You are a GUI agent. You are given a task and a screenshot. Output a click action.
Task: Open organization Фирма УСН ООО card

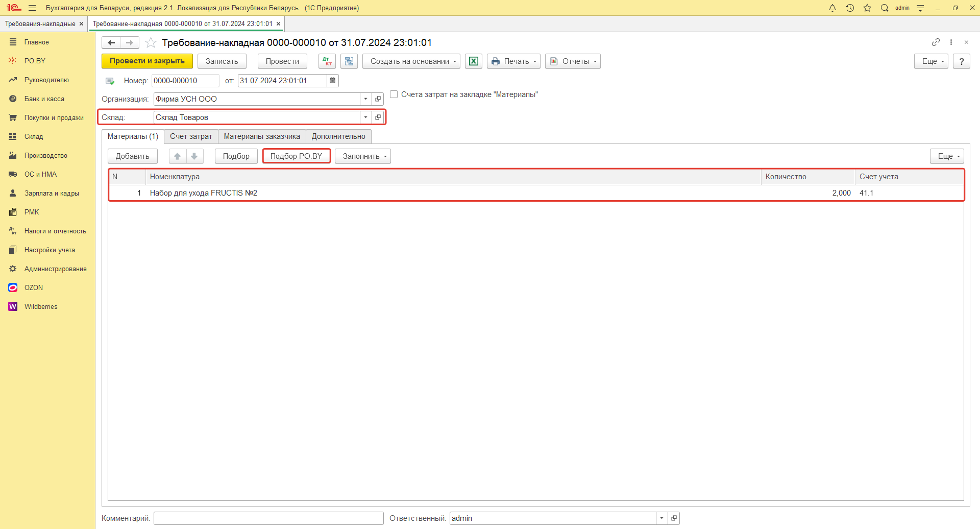378,99
